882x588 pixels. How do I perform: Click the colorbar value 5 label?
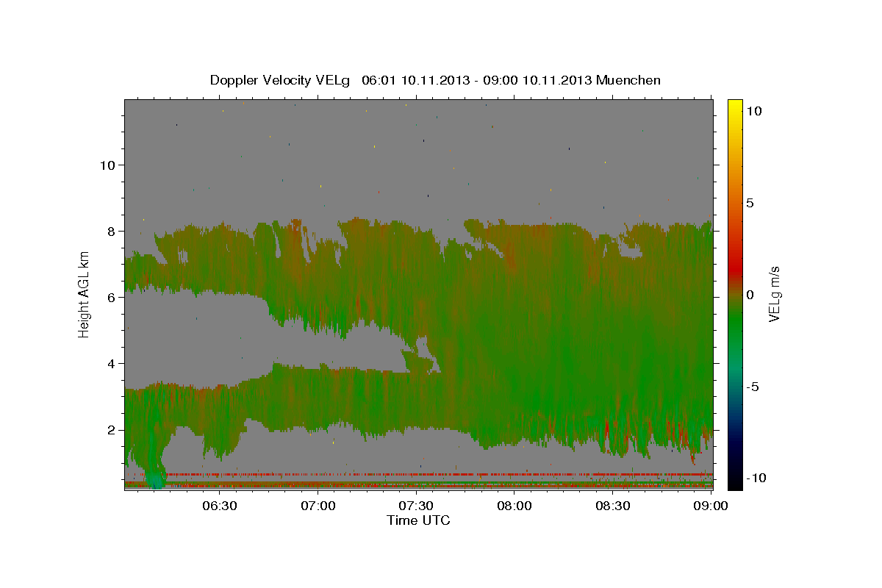coord(750,203)
